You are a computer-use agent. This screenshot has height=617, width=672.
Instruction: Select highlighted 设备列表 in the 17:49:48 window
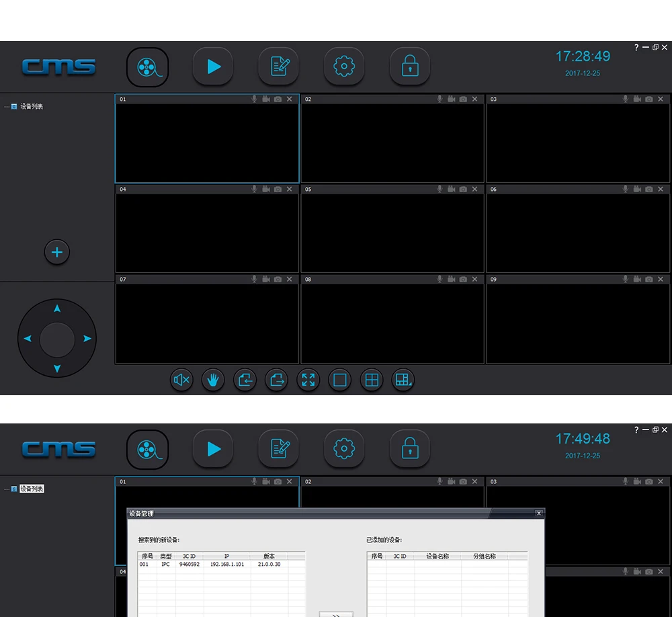coord(32,489)
